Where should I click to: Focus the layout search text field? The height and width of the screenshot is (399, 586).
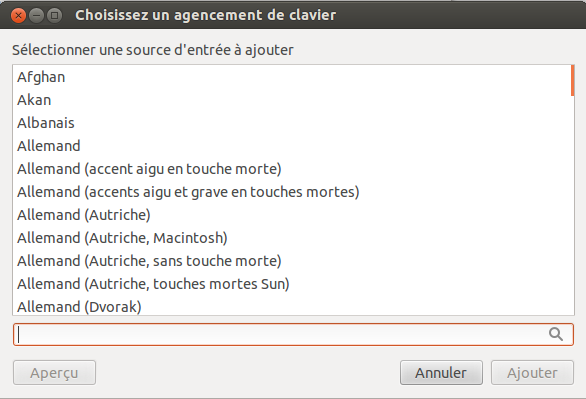[x=293, y=334]
